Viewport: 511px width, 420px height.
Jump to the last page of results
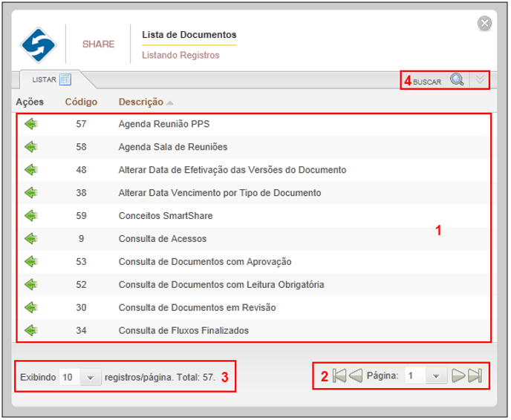475,376
